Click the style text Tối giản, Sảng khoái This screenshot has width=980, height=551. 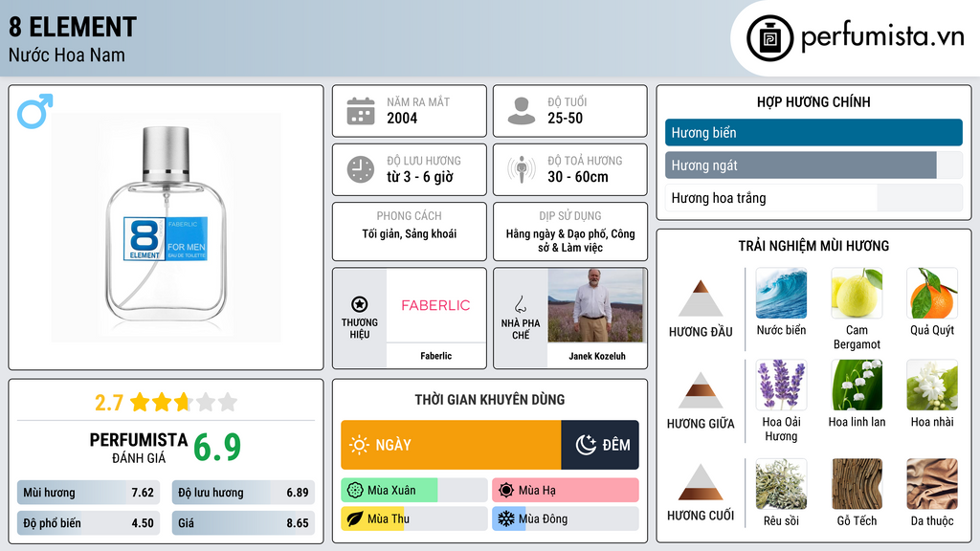(410, 234)
